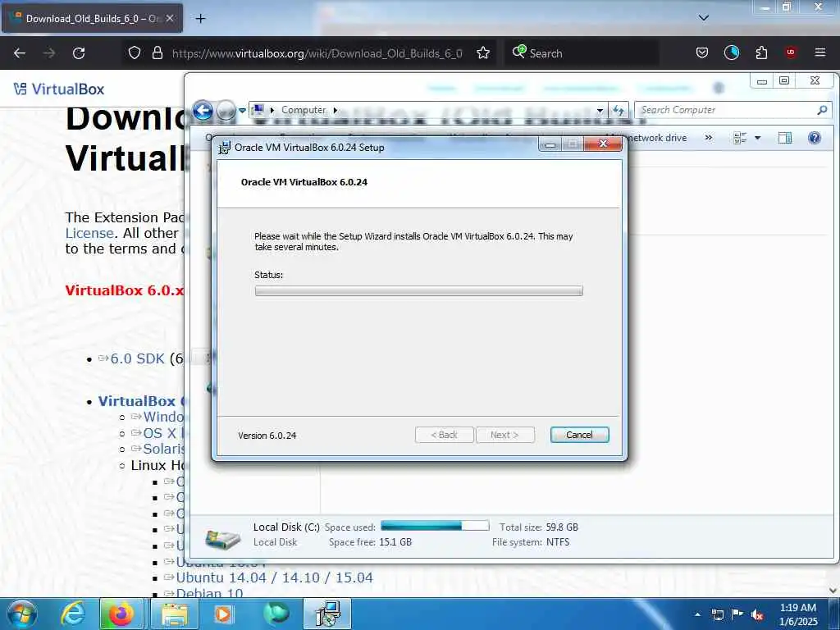
Task: Open the Windows Start button
Action: pyautogui.click(x=21, y=614)
